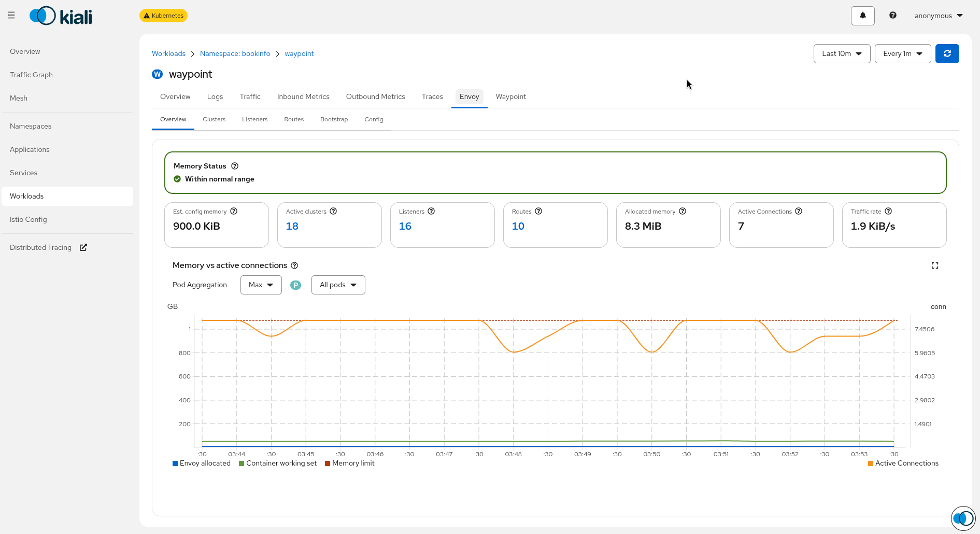980x534 pixels.
Task: Open Applications in the sidebar
Action: point(67,149)
